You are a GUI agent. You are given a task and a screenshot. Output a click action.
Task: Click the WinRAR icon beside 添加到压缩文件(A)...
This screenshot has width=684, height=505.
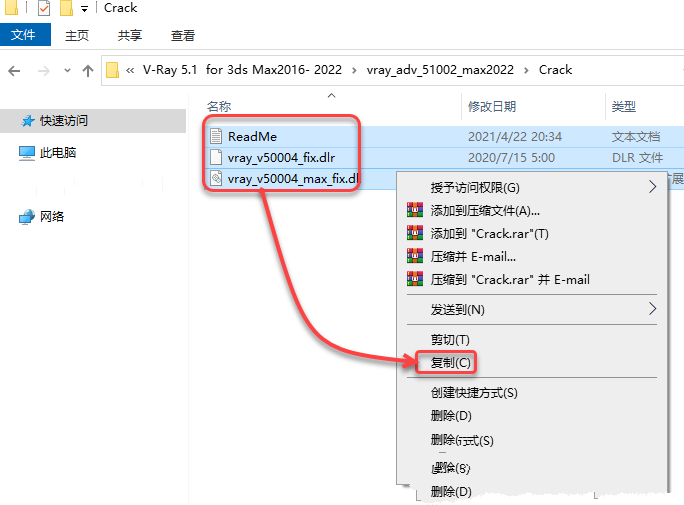[x=415, y=210]
